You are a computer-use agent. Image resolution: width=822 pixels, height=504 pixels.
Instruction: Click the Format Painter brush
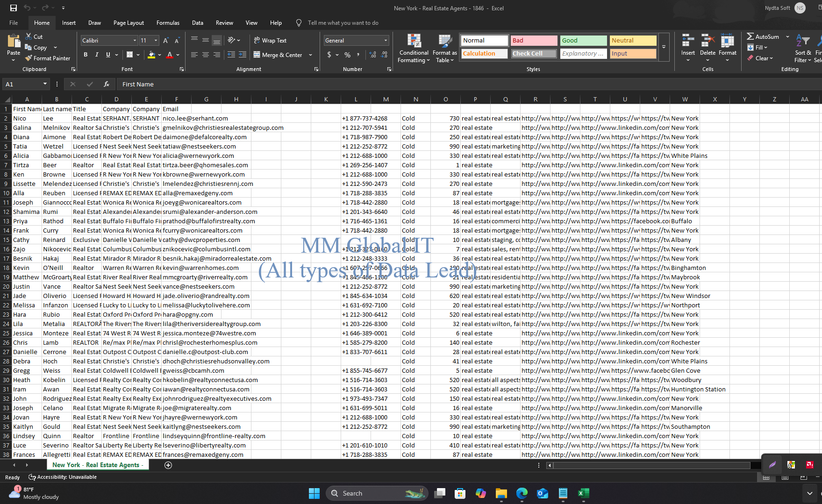click(29, 58)
